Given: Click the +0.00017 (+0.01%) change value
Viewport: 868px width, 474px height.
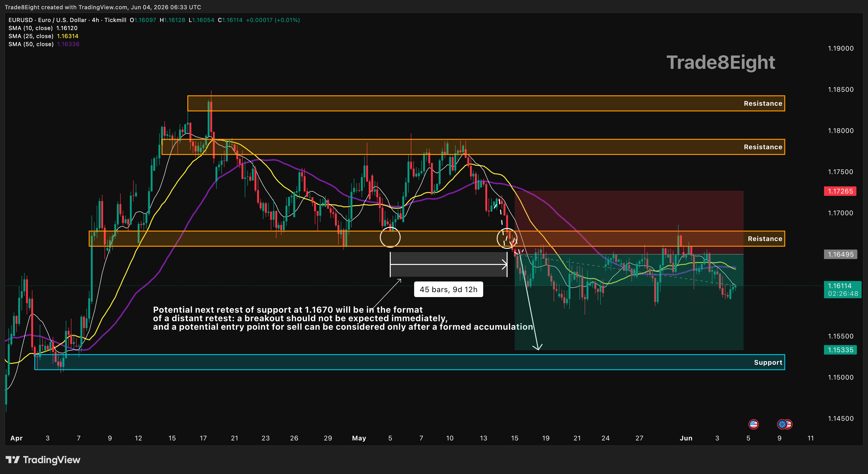Looking at the screenshot, I should click(x=273, y=20).
